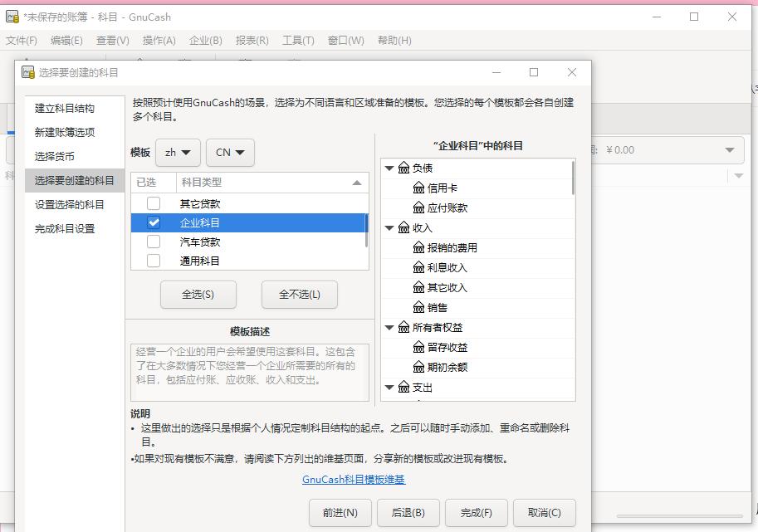Collapse the 收入 tree node
The image size is (758, 532).
tap(389, 228)
